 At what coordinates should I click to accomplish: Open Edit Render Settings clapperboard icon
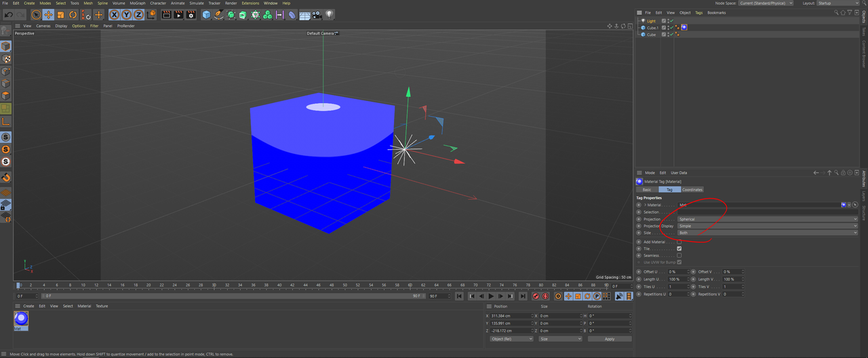(x=191, y=14)
